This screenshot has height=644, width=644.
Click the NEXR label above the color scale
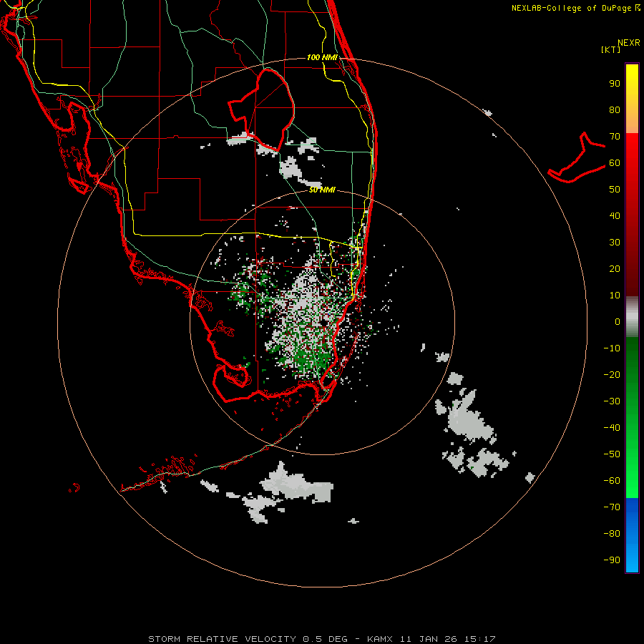629,43
